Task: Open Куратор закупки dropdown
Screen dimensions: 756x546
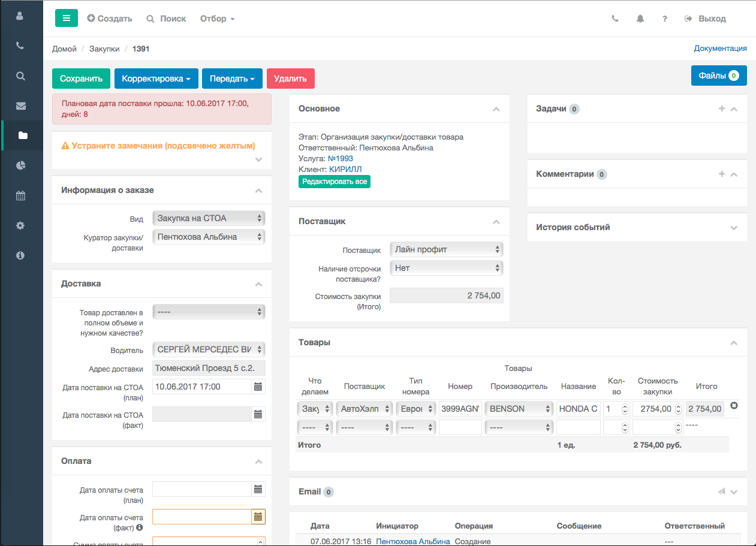Action: click(x=209, y=237)
